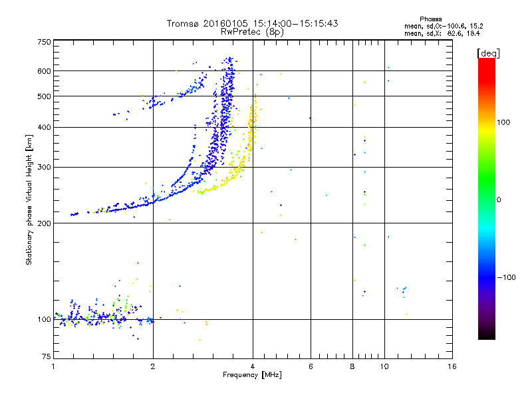Click the "mean, sd,X: 82.6, 18.4" line
The image size is (532, 399).
tap(442, 33)
